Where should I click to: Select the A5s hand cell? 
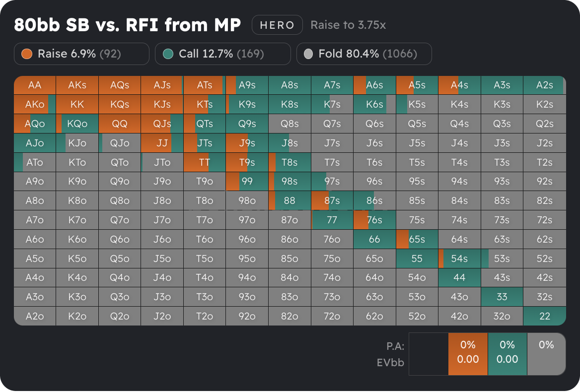[417, 85]
